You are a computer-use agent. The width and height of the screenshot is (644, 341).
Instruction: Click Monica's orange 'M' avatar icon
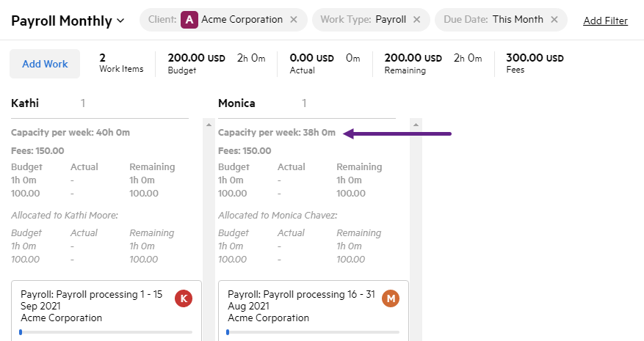[x=391, y=298]
